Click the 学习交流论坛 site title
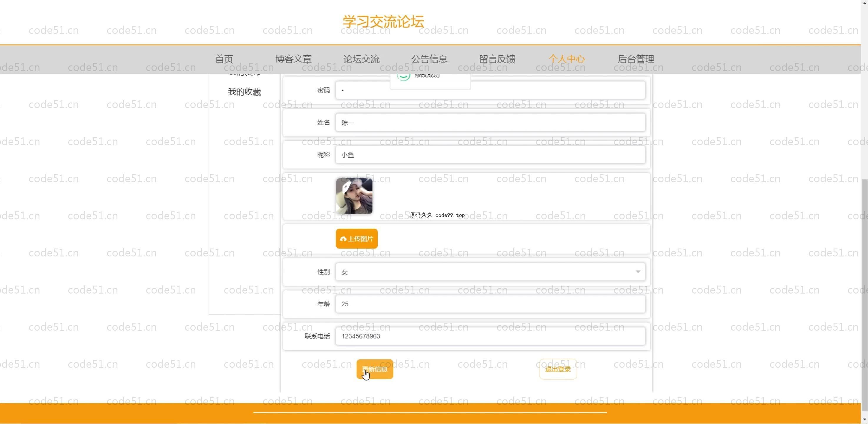Viewport: 868px width, 424px height. (x=383, y=21)
